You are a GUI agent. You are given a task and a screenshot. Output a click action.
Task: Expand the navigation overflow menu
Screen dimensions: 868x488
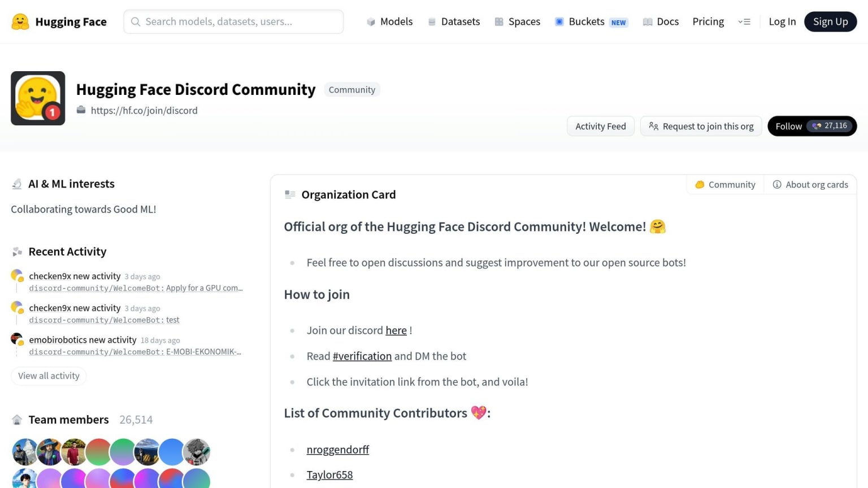744,21
